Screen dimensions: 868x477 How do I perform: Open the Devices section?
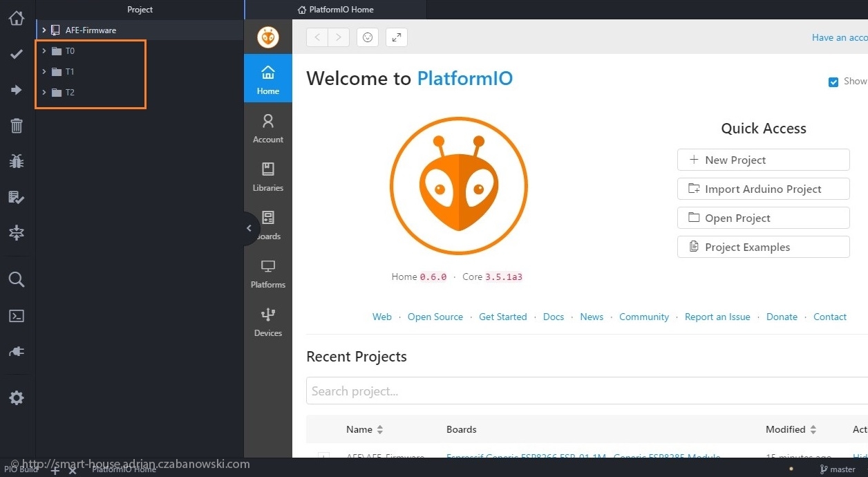coord(268,322)
